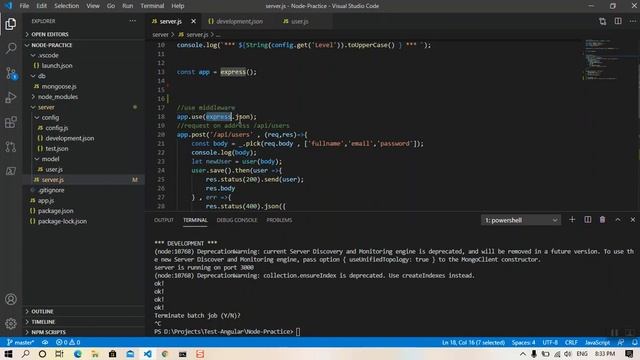640x360 pixels.
Task: Open Microsoft Edge from taskbar
Action: point(78,354)
